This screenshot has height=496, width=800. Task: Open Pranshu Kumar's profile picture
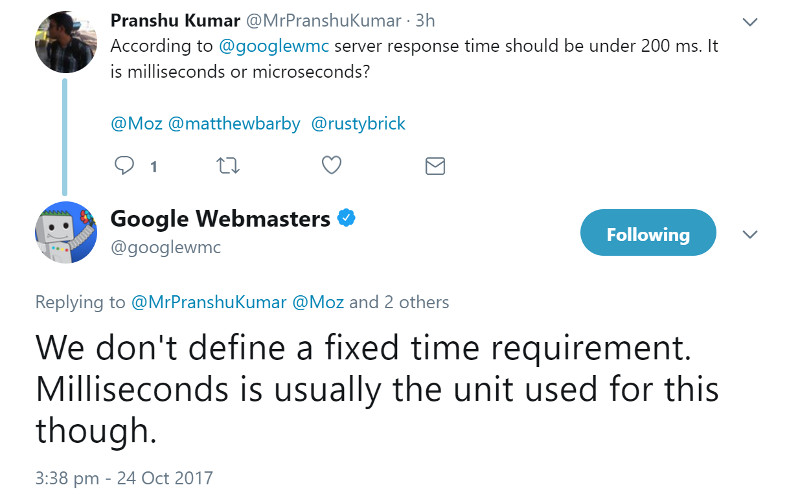tap(66, 42)
